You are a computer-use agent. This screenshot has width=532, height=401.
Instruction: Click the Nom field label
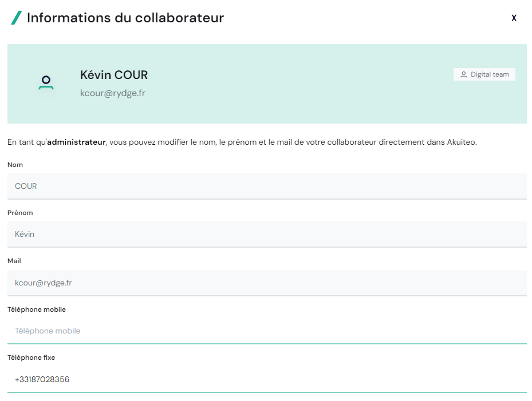[15, 165]
